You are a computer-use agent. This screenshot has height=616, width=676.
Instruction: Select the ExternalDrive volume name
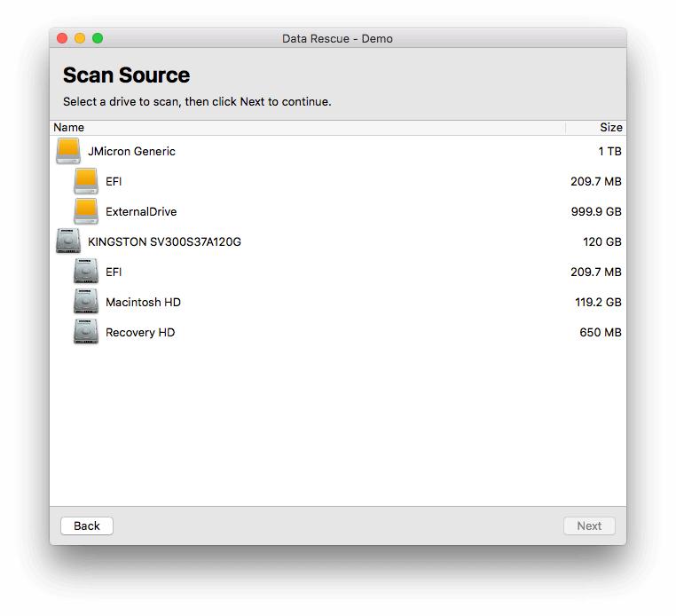141,212
